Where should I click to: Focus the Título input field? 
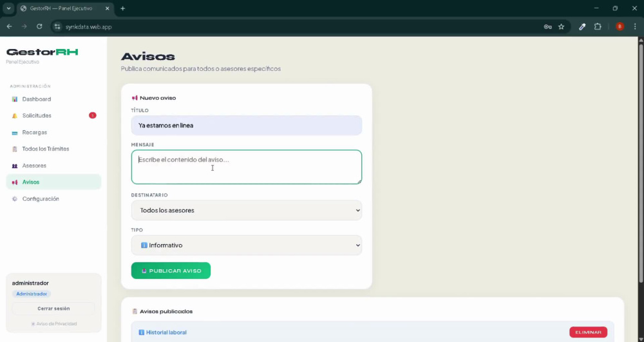click(247, 125)
